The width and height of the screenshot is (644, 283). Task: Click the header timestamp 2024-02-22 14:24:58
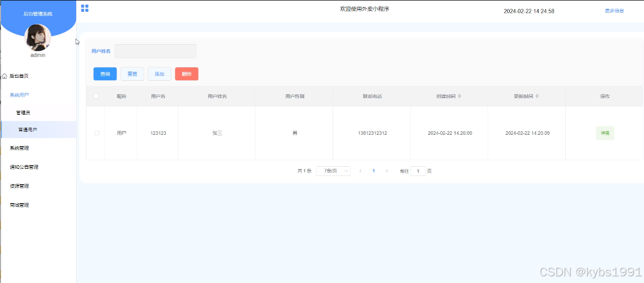[x=529, y=11]
